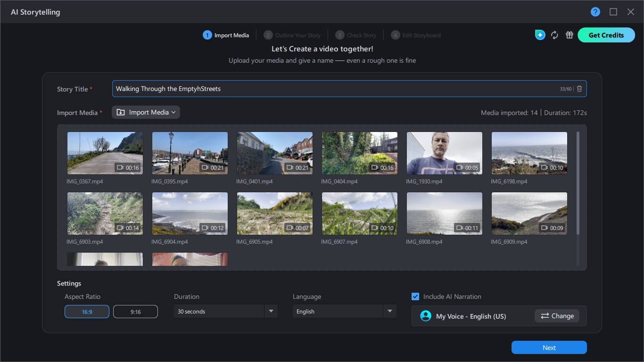The width and height of the screenshot is (644, 362).
Task: Click the 'Duration: 172s' text
Action: coord(565,113)
